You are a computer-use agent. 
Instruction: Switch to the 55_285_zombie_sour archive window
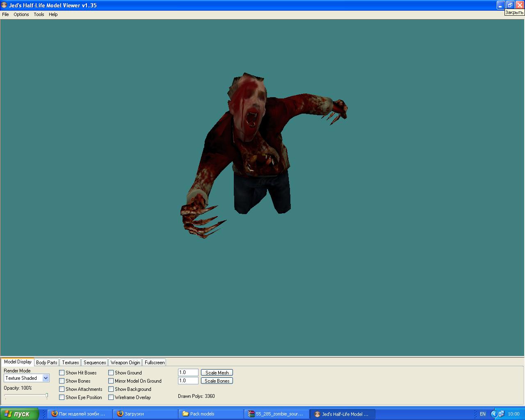point(277,414)
